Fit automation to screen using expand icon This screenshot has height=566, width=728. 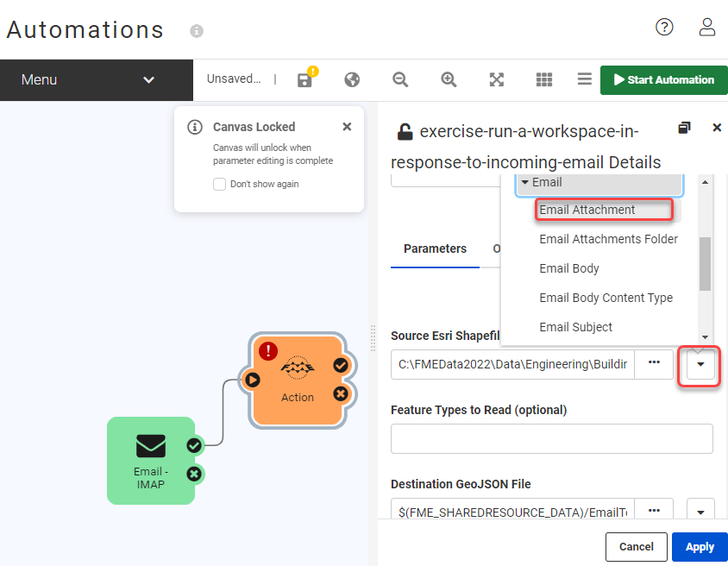point(496,79)
